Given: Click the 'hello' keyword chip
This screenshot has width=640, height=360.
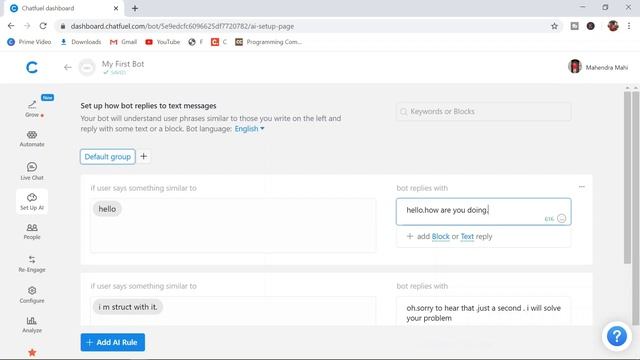Looking at the screenshot, I should (x=107, y=209).
